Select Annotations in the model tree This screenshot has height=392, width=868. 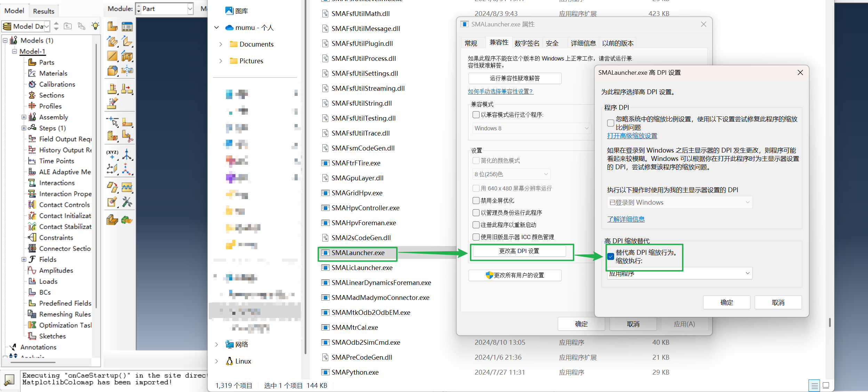pyautogui.click(x=38, y=347)
